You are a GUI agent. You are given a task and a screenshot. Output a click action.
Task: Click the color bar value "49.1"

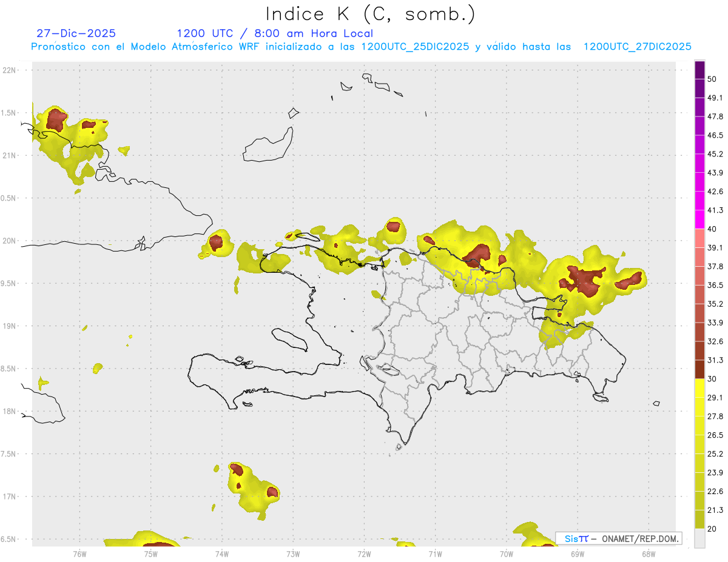715,98
